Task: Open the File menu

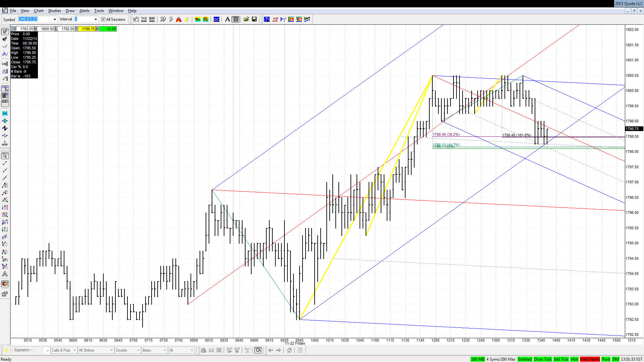Action: [13, 11]
